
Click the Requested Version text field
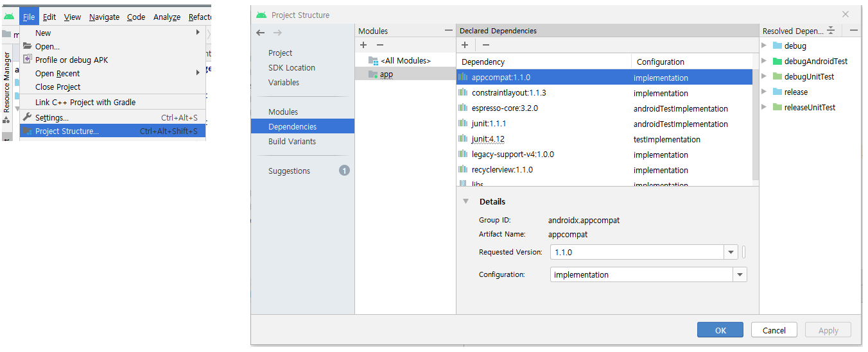pos(638,252)
